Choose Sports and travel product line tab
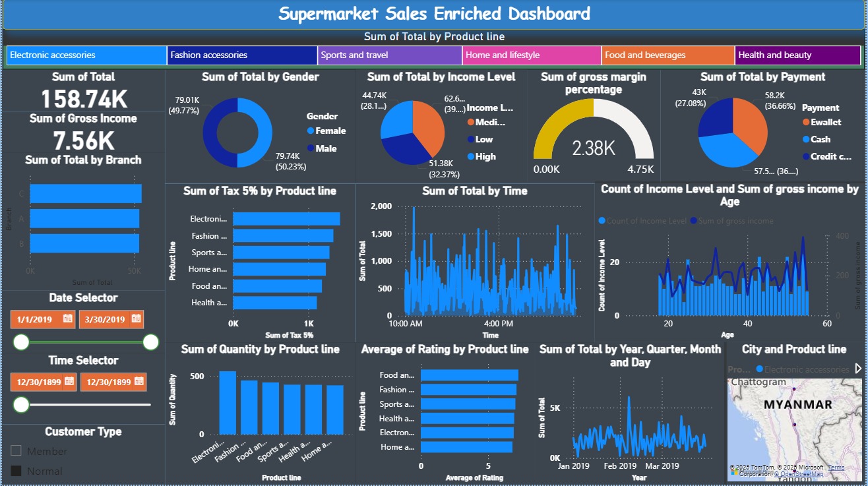 (389, 55)
